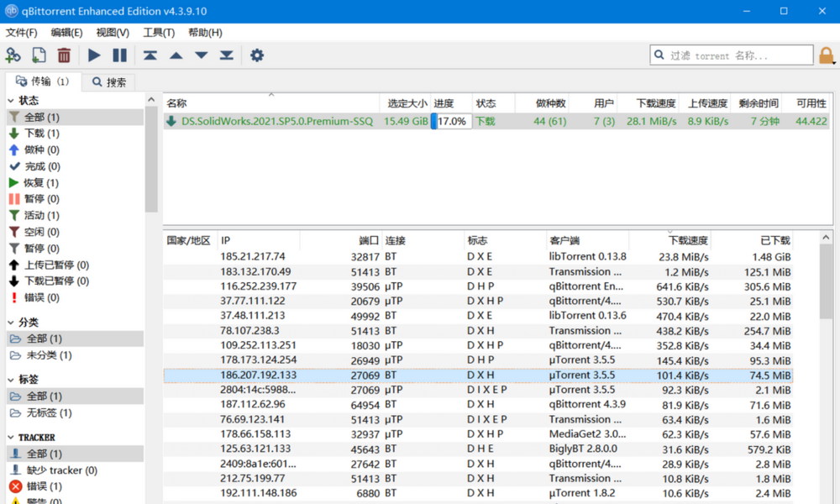Click the lock UI padlock icon
The width and height of the screenshot is (840, 504).
826,55
